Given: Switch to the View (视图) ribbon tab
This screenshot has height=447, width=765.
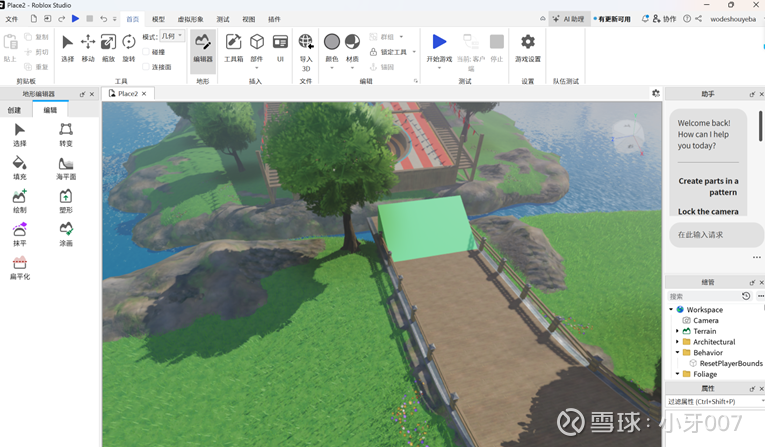Looking at the screenshot, I should click(249, 19).
